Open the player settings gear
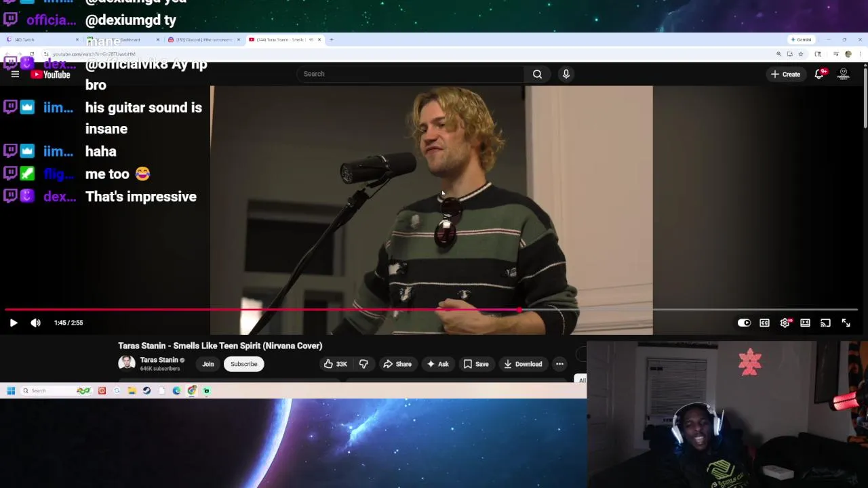The image size is (868, 488). 785,323
